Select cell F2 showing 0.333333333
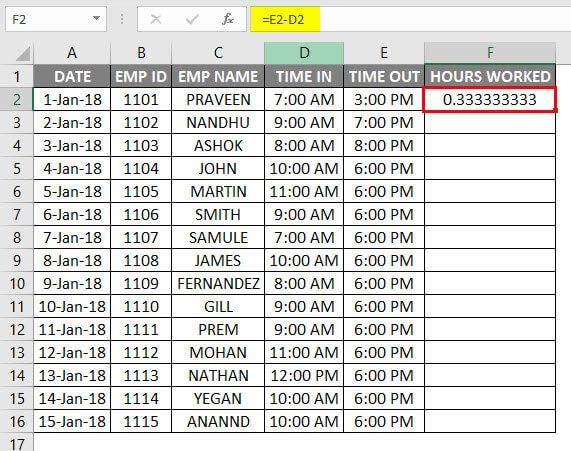Image resolution: width=571 pixels, height=451 pixels. [x=490, y=99]
